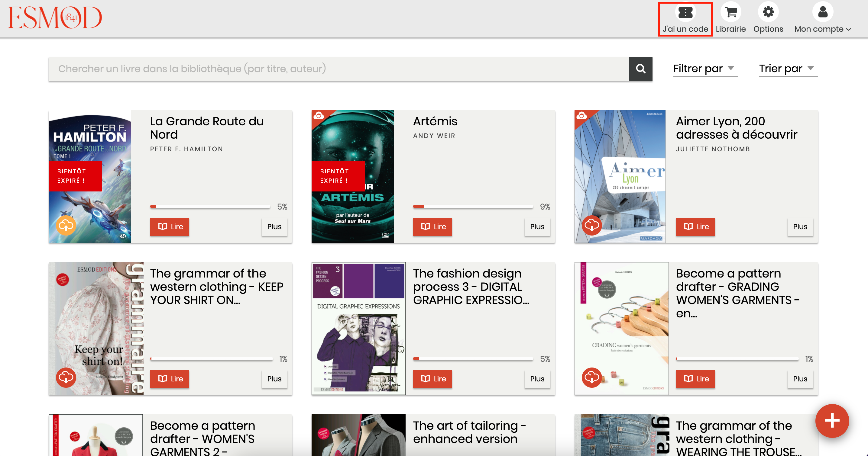Click Plus on La Grande Route du Nord
The width and height of the screenshot is (868, 456).
coord(274,227)
